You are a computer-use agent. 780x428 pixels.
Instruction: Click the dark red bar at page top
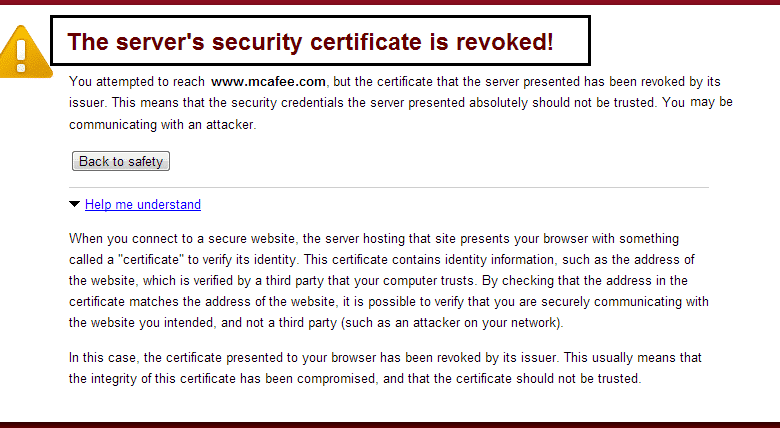390,2
